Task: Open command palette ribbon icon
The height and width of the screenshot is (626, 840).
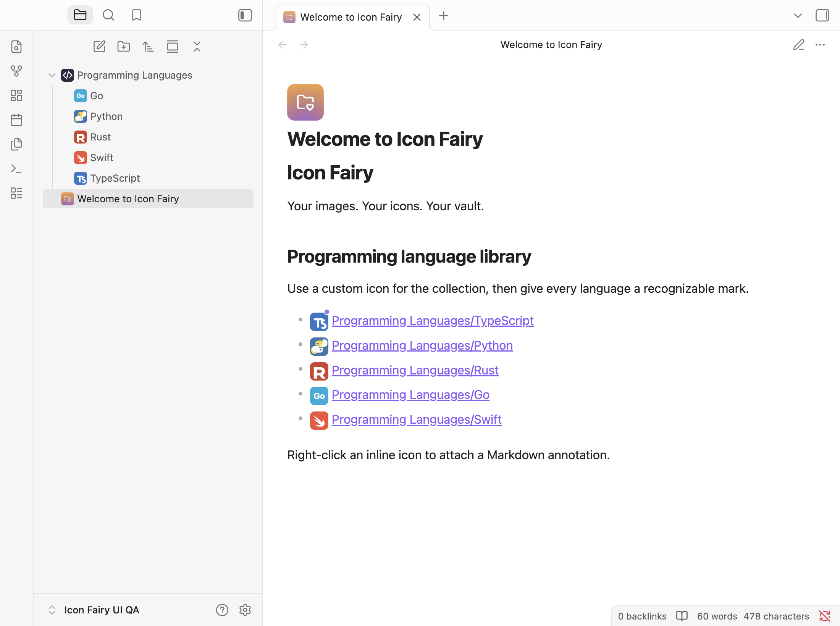Action: (16, 169)
